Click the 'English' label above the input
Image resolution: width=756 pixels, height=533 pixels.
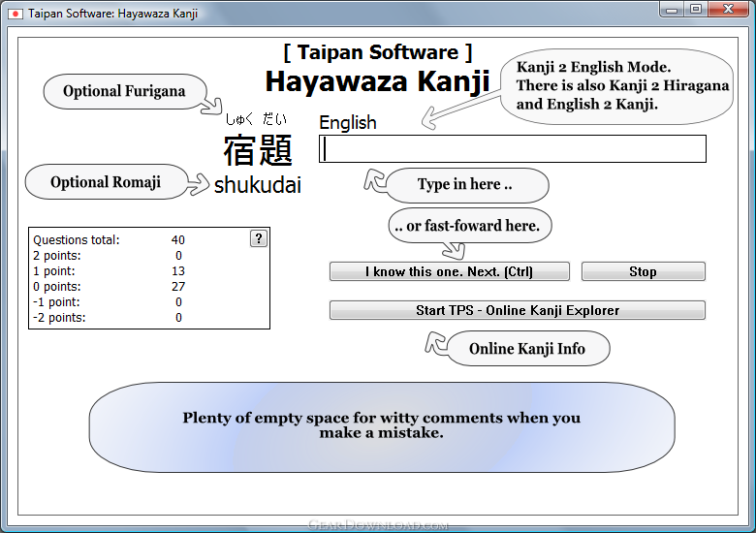point(348,122)
